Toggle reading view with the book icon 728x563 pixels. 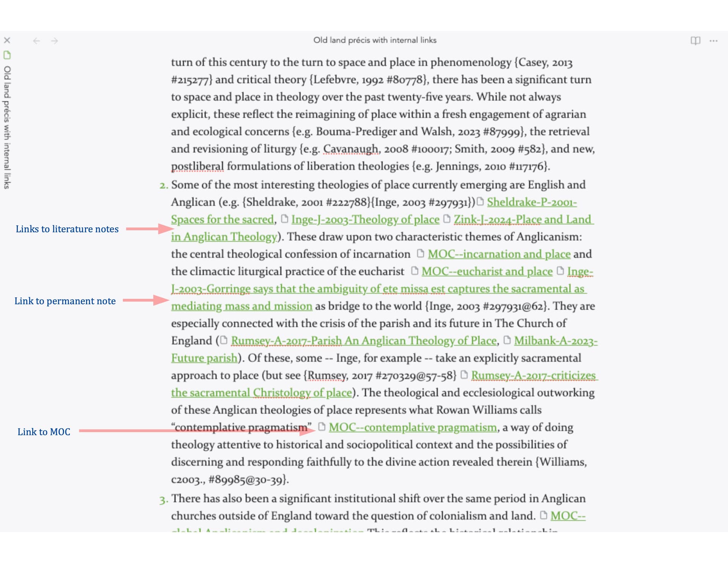[x=695, y=41]
